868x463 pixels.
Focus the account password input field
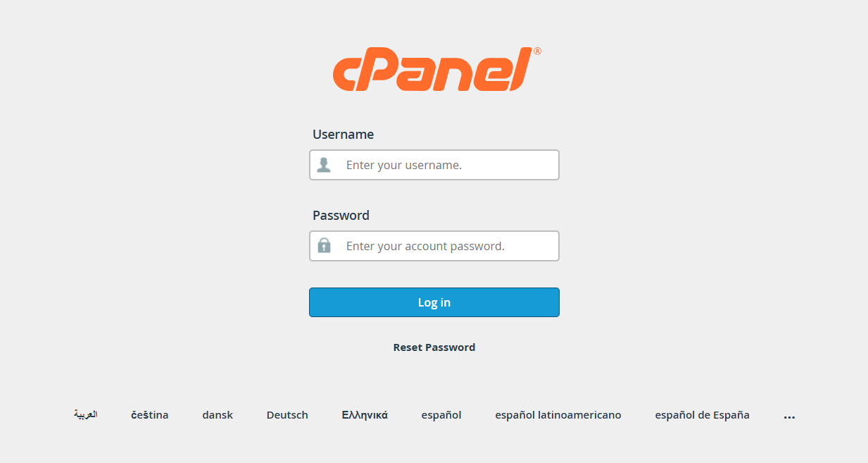click(434, 246)
